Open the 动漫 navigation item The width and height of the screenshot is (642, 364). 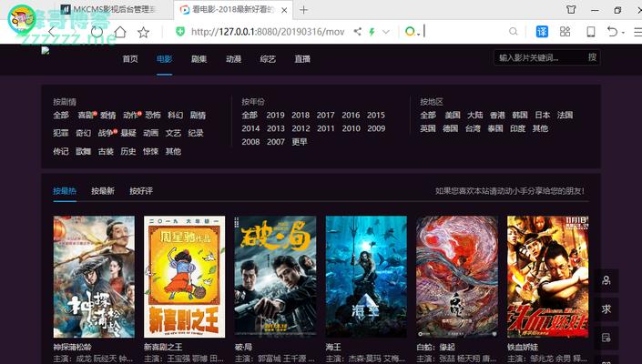(233, 59)
